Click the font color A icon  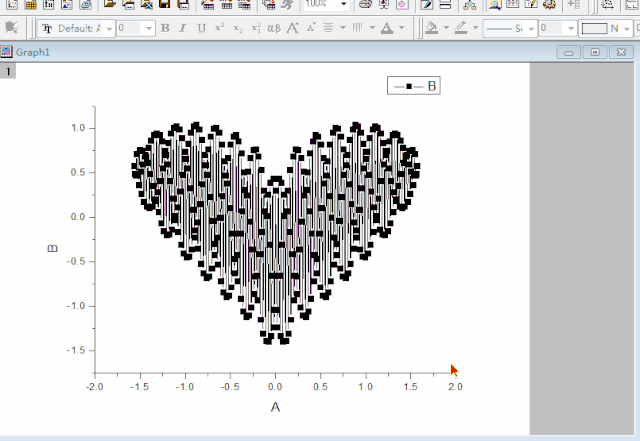tap(388, 28)
